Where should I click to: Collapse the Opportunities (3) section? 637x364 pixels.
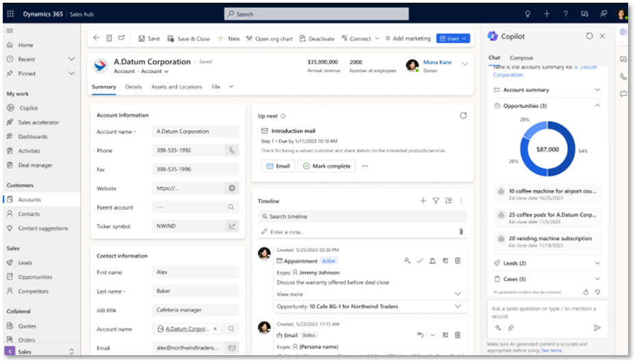(x=597, y=106)
